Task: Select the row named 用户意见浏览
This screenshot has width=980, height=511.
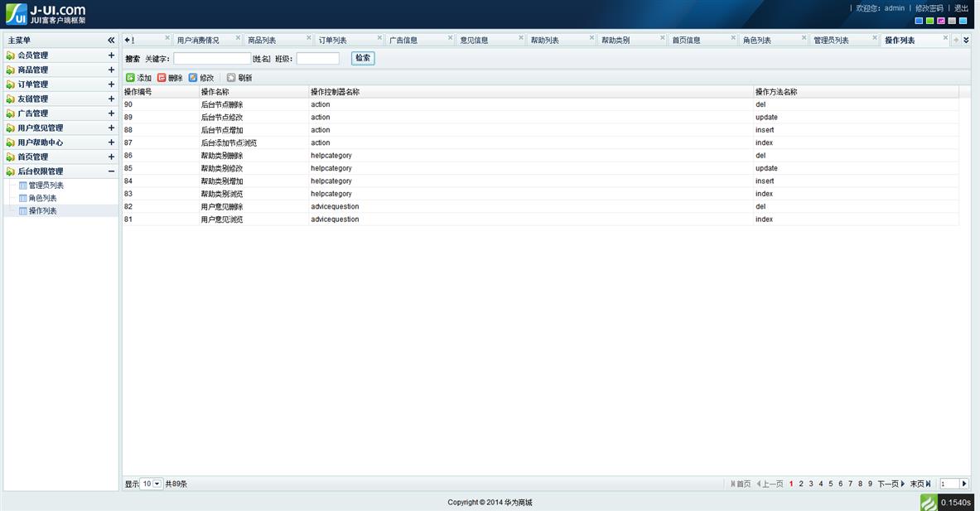Action: point(541,219)
